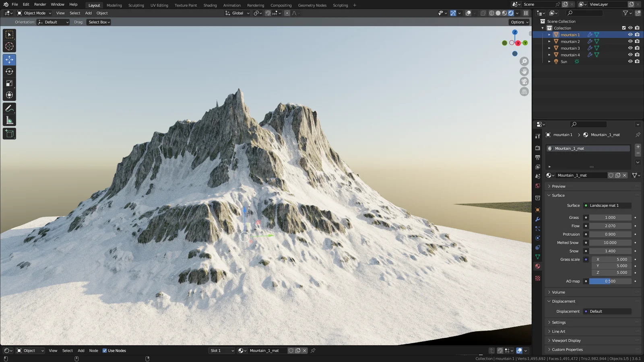Viewport: 644px width, 362px height.
Task: Disable camera visibility for mountain 3
Action: tap(637, 48)
